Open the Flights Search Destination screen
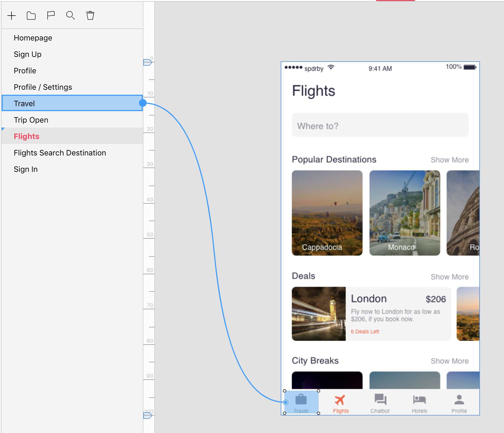504x433 pixels. (72, 153)
